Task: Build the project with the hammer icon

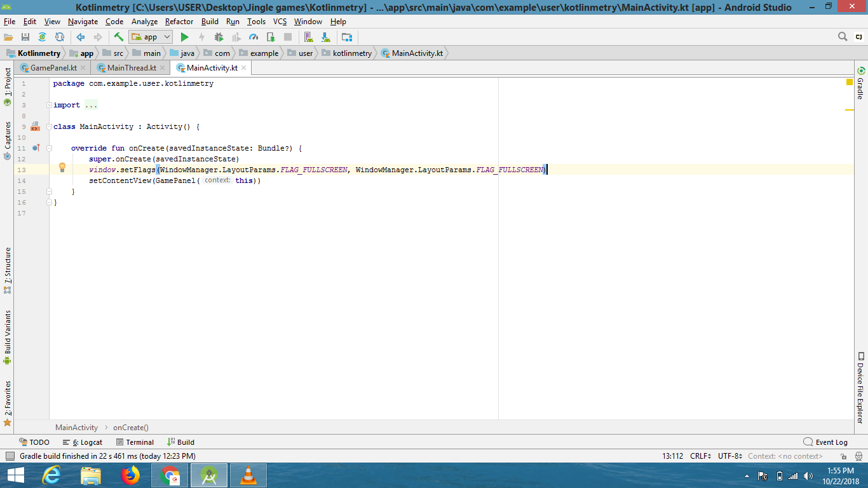Action: tap(118, 37)
